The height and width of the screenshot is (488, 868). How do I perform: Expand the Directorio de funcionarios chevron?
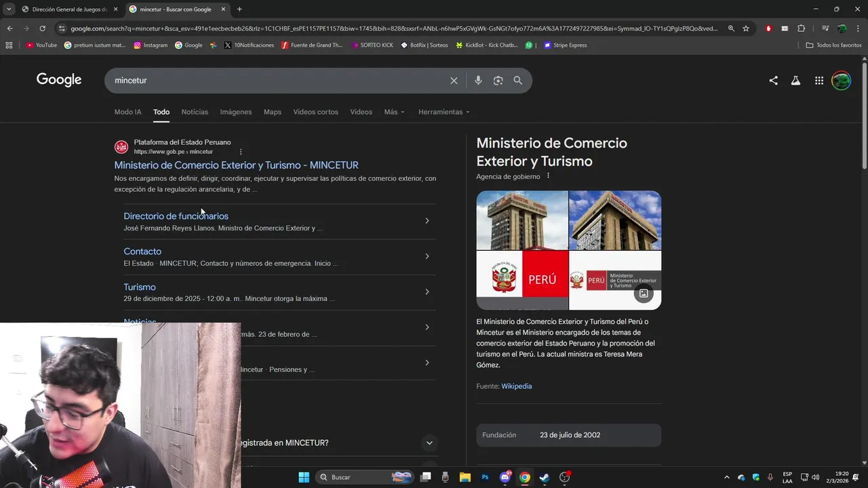(427, 221)
